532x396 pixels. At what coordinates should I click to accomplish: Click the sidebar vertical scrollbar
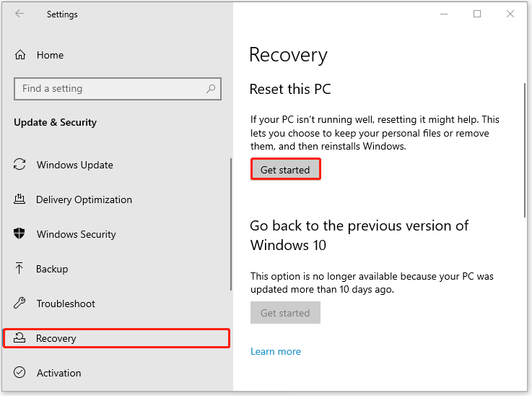click(x=231, y=224)
